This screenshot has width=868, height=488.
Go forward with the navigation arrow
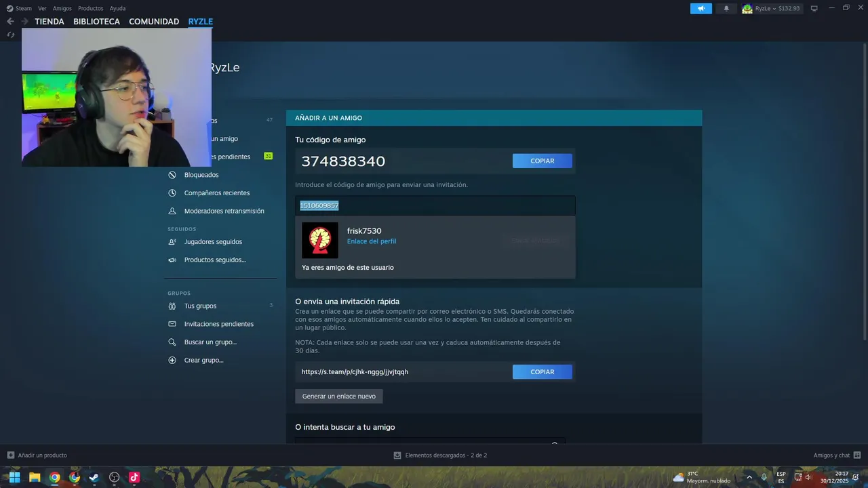click(24, 21)
